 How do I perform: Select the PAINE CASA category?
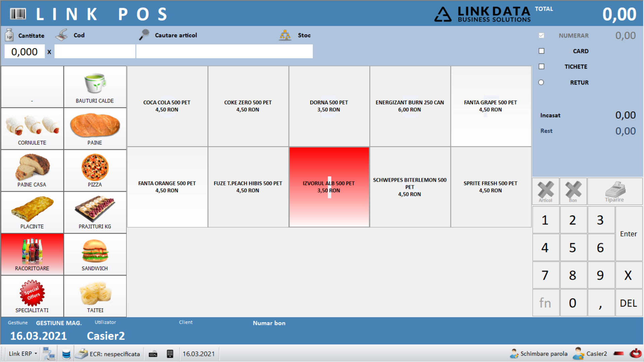(32, 171)
